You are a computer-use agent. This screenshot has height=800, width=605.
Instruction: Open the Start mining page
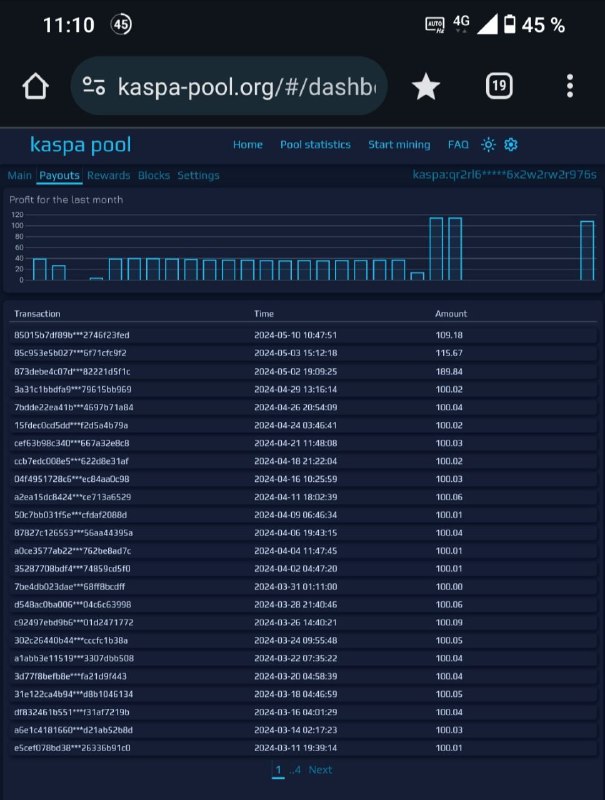pyautogui.click(x=399, y=145)
